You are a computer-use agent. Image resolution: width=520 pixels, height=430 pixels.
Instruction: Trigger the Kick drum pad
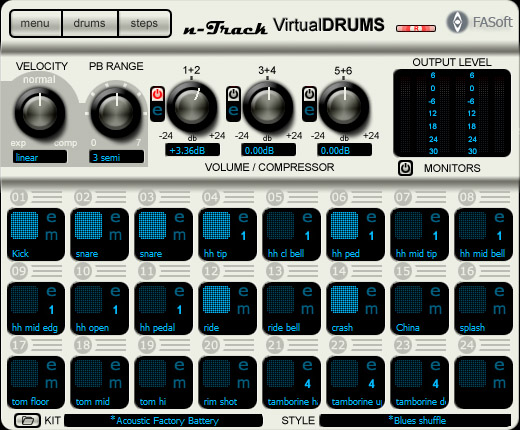(x=24, y=226)
